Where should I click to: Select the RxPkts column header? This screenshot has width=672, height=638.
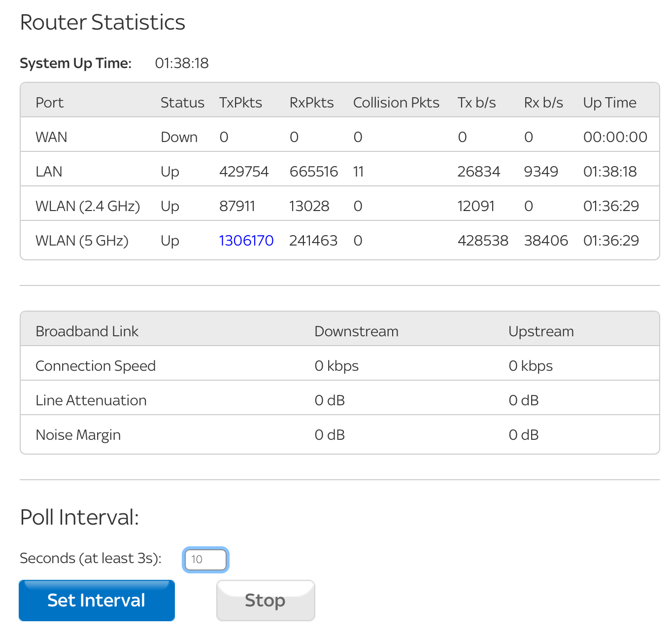click(311, 103)
